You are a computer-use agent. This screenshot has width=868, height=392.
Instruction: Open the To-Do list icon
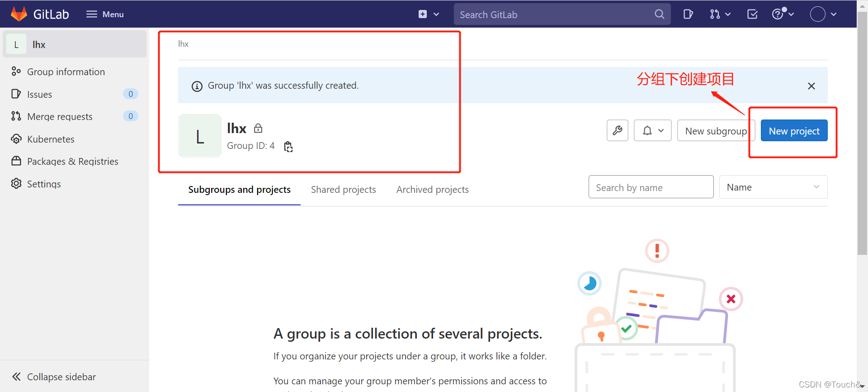click(x=752, y=14)
